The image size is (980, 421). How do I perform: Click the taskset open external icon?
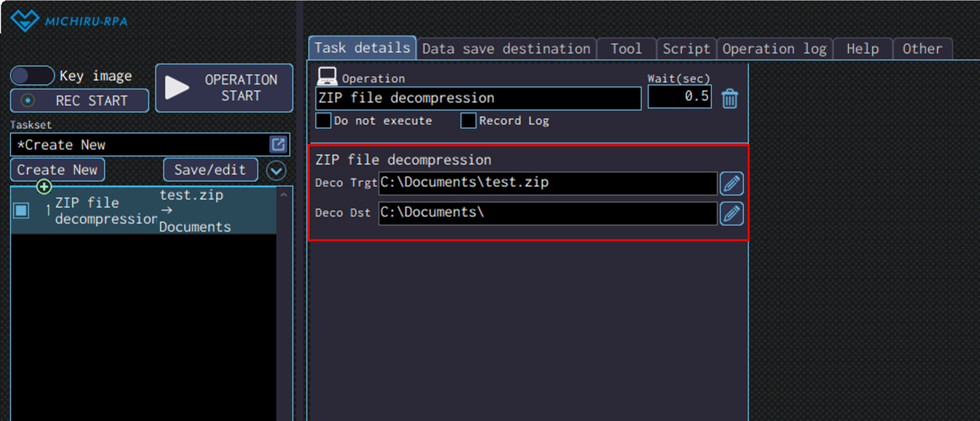click(278, 145)
